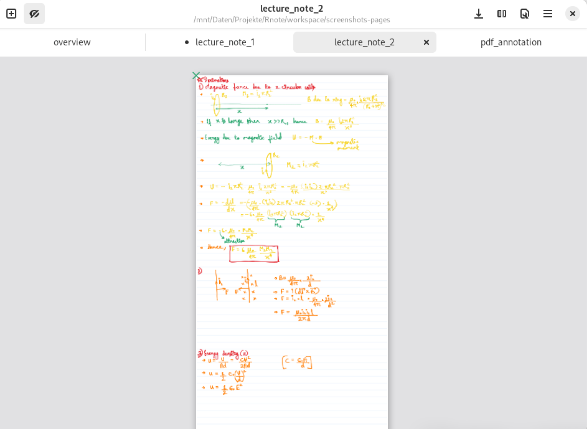Save document using the download-arrow icon
Viewport: 587px width, 429px height.
[478, 14]
